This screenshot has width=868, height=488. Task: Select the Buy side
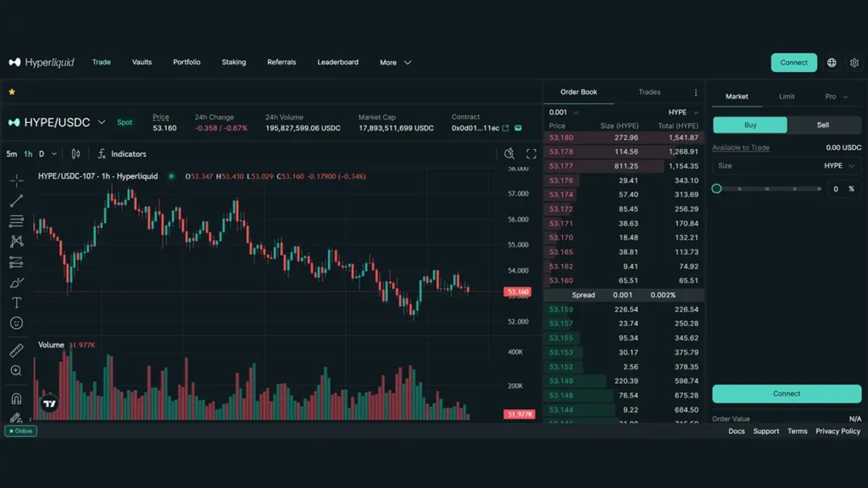(750, 125)
